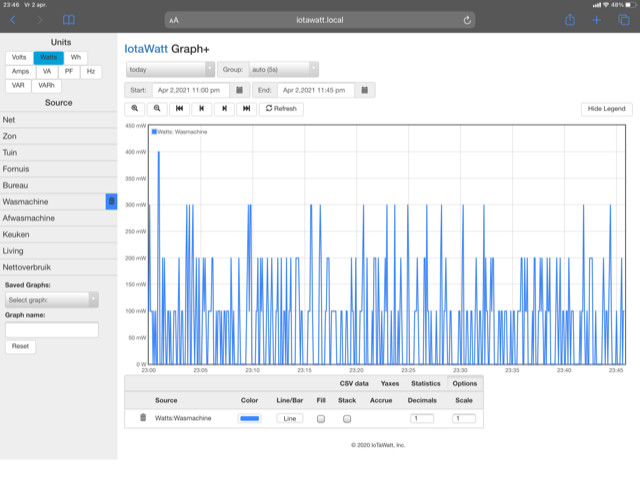This screenshot has height=479, width=640.
Task: Click Start date input field
Action: (191, 90)
